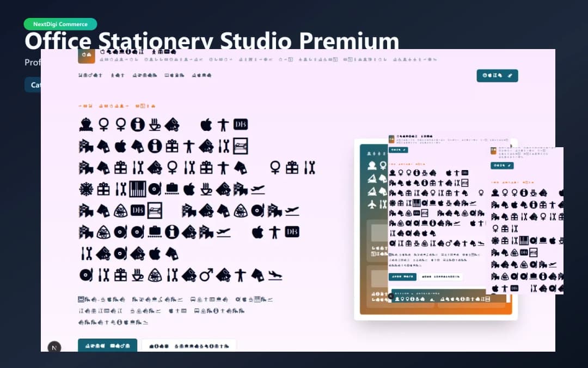Open the leftmost navigation link under the logo

click(90, 75)
